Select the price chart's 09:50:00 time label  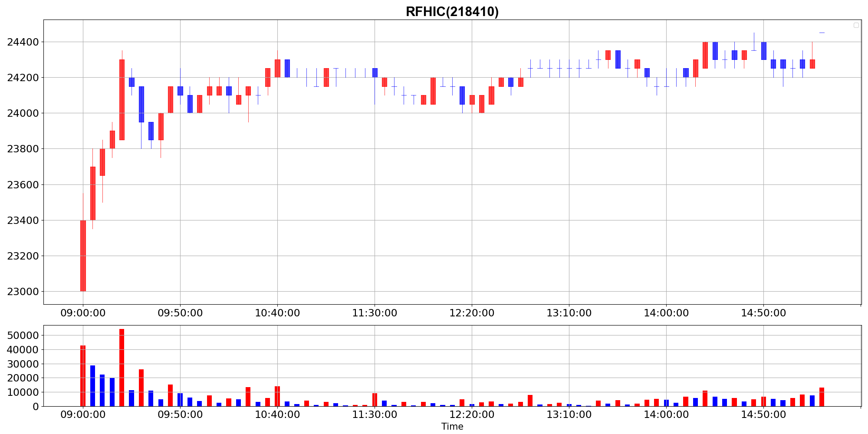click(180, 313)
